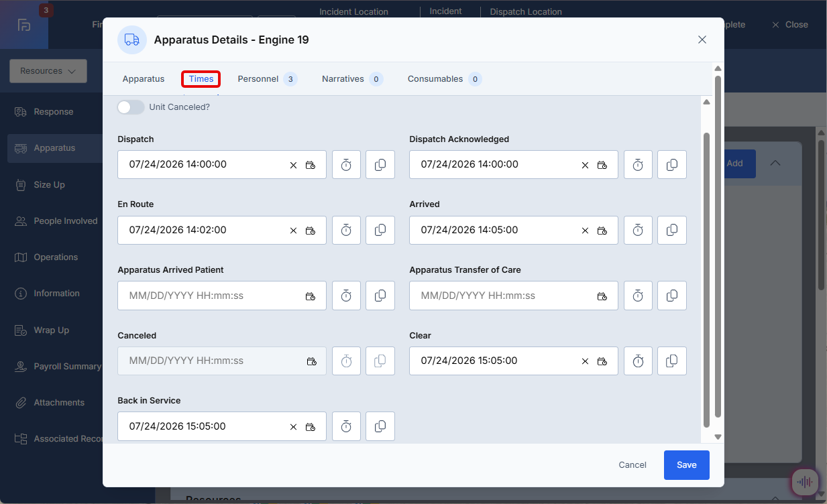Open calendar picker for Apparatus Transfer of Care

[602, 296]
